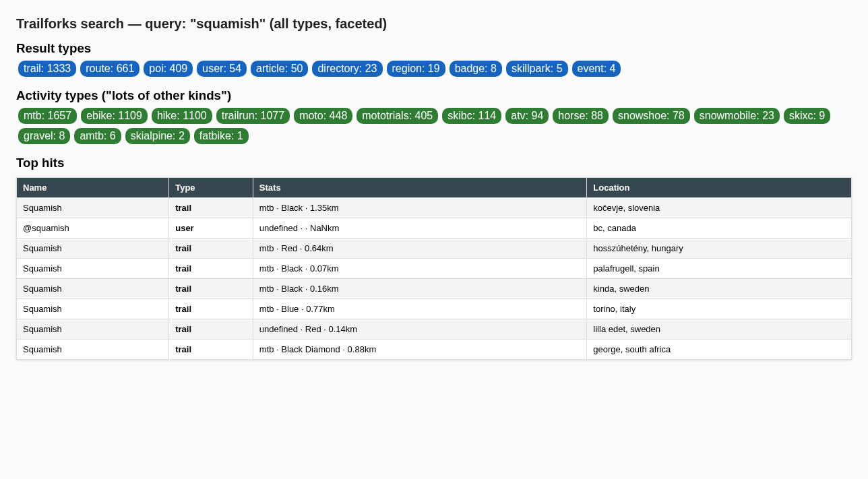The image size is (868, 479).
Task: Click the 'hike: 1100' activity badge
Action: coord(182,116)
